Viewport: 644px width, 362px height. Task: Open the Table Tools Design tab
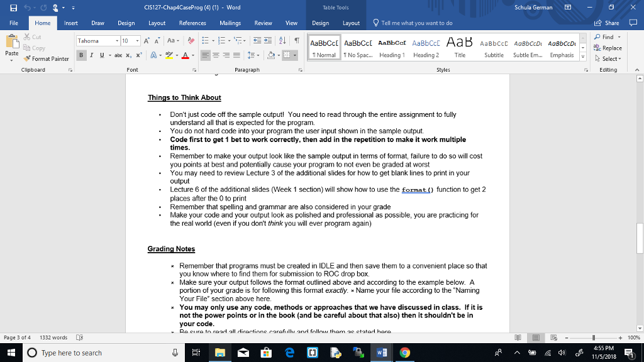[320, 22]
